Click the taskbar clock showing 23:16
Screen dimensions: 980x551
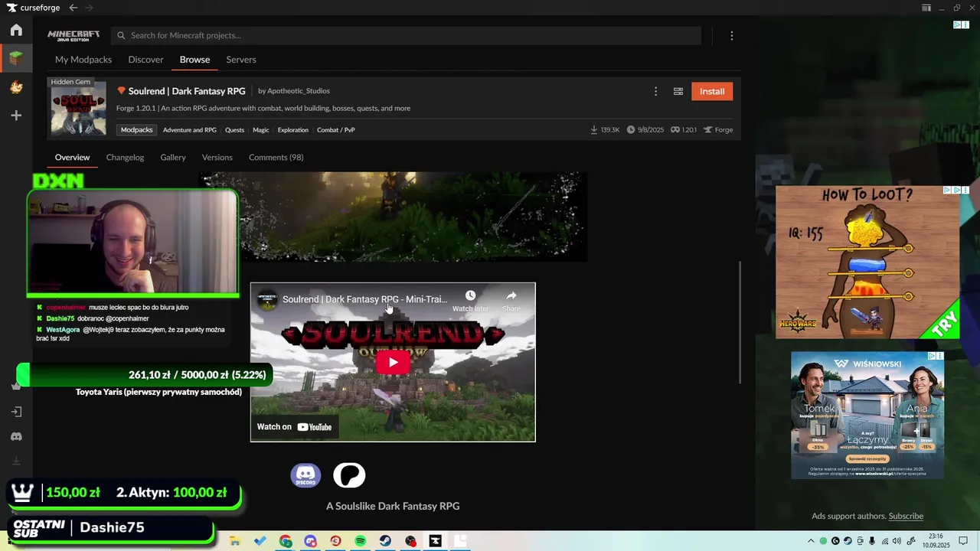click(x=936, y=541)
